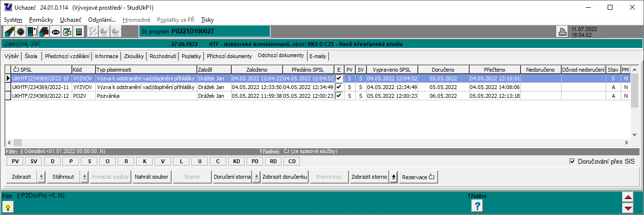Image resolution: width=644 pixels, height=215 pixels.
Task: Open the Tisky menu
Action: (x=207, y=20)
